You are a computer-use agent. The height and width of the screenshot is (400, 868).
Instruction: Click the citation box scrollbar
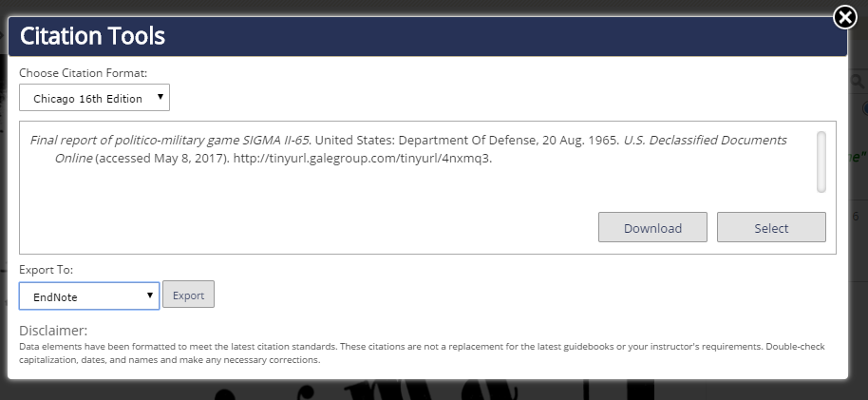[821, 162]
